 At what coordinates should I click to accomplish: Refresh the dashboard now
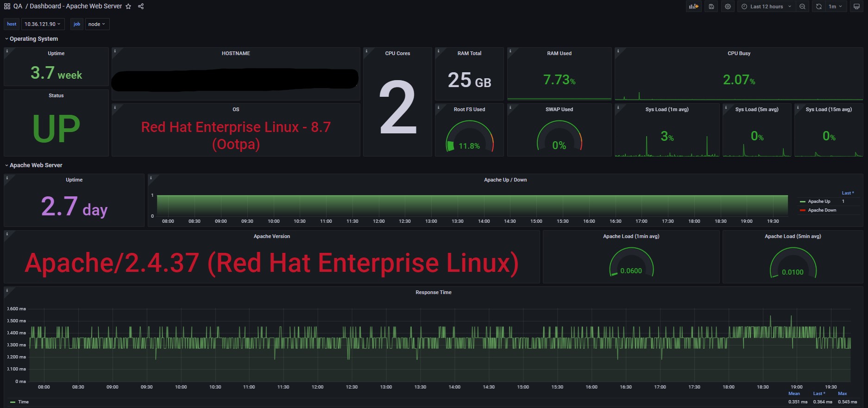[819, 6]
